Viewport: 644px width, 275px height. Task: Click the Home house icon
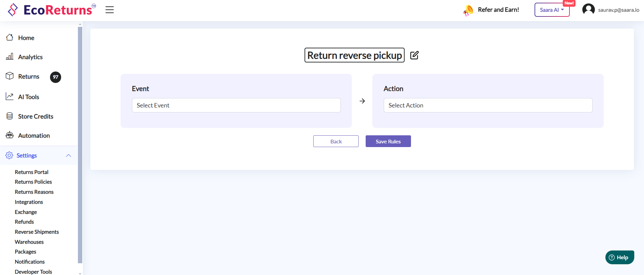(x=10, y=38)
